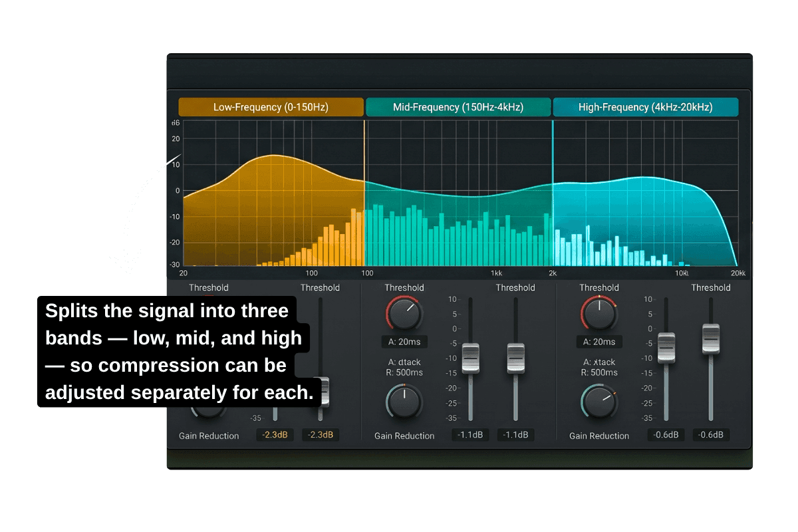Viewport: 798px width, 532px height.
Task: Switch to the Mid-Frequency (150Hz-4kHz) tab
Action: (x=458, y=107)
